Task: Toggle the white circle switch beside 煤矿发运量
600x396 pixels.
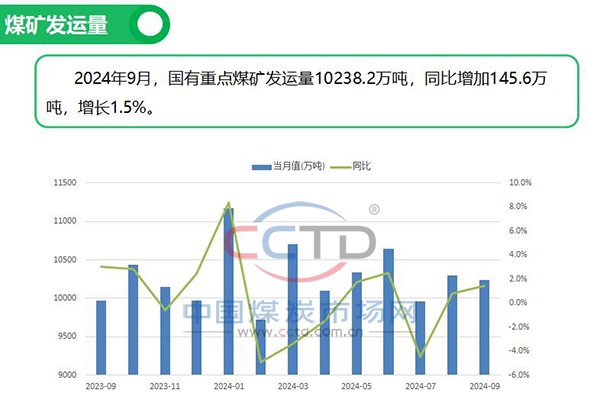Action: click(150, 24)
